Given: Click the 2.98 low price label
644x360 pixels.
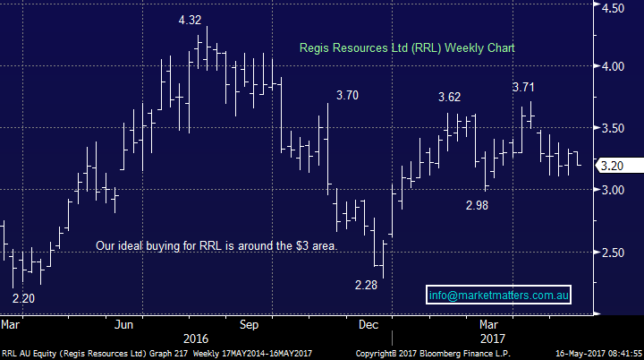Looking at the screenshot, I should coord(477,205).
